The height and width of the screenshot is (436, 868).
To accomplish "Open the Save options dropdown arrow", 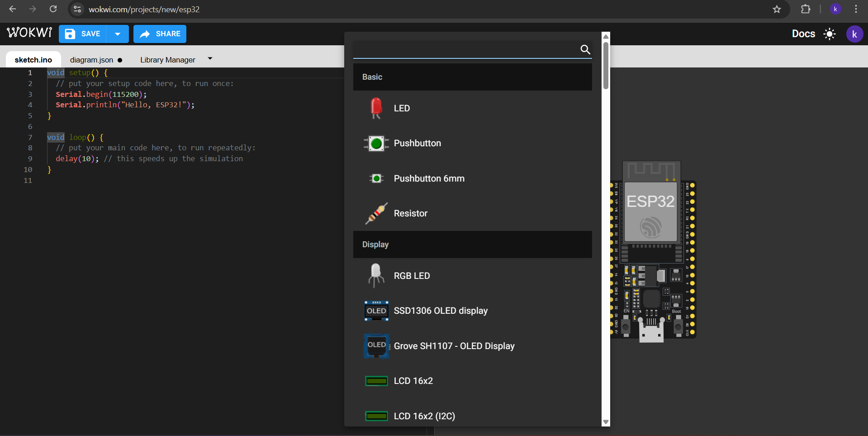I will tap(118, 34).
